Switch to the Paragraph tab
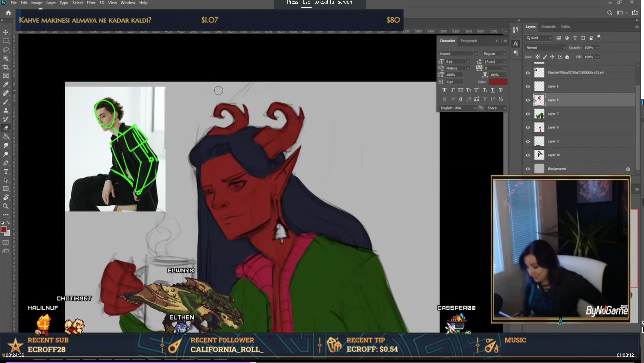The height and width of the screenshot is (363, 644). pos(468,41)
